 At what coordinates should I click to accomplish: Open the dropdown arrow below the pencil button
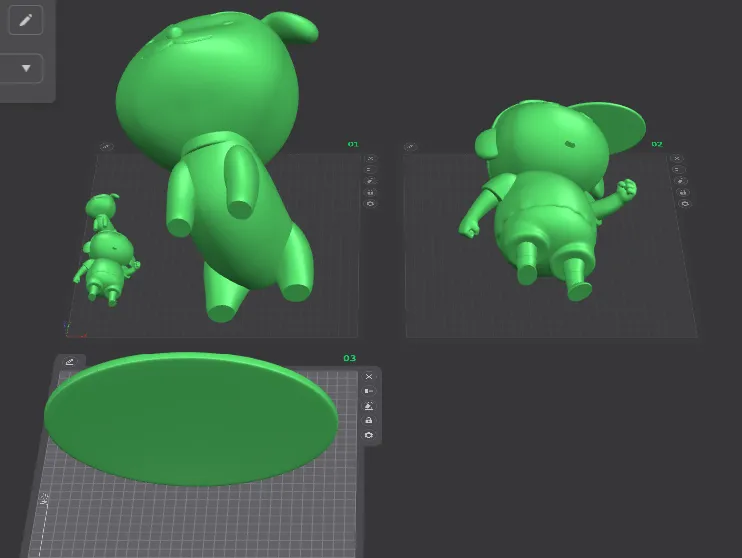point(26,68)
